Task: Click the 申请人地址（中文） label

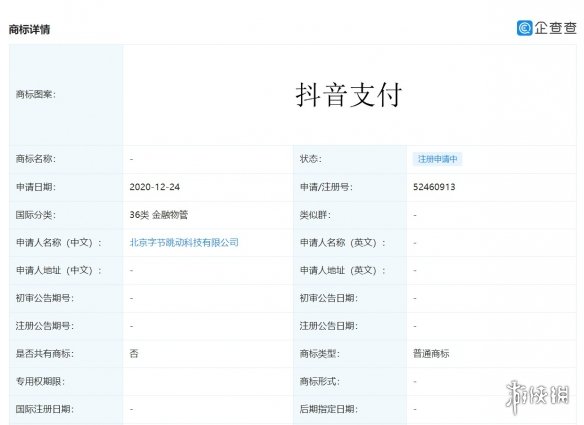Action: pyautogui.click(x=58, y=270)
